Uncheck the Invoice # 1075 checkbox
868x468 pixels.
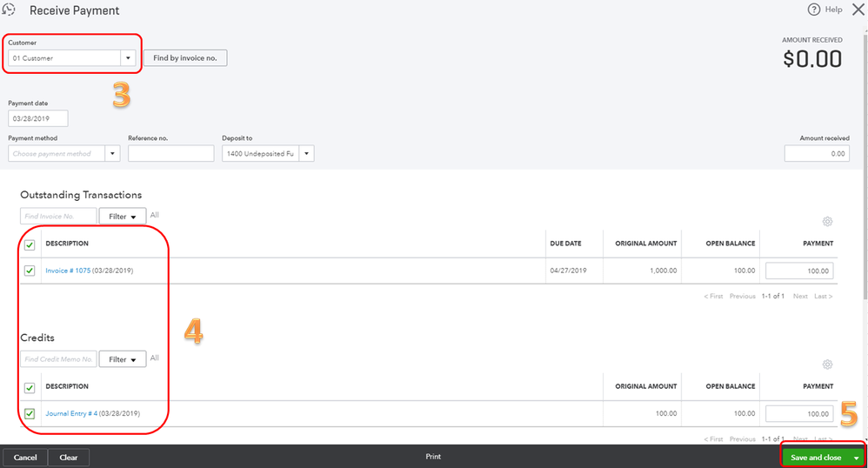[30, 271]
